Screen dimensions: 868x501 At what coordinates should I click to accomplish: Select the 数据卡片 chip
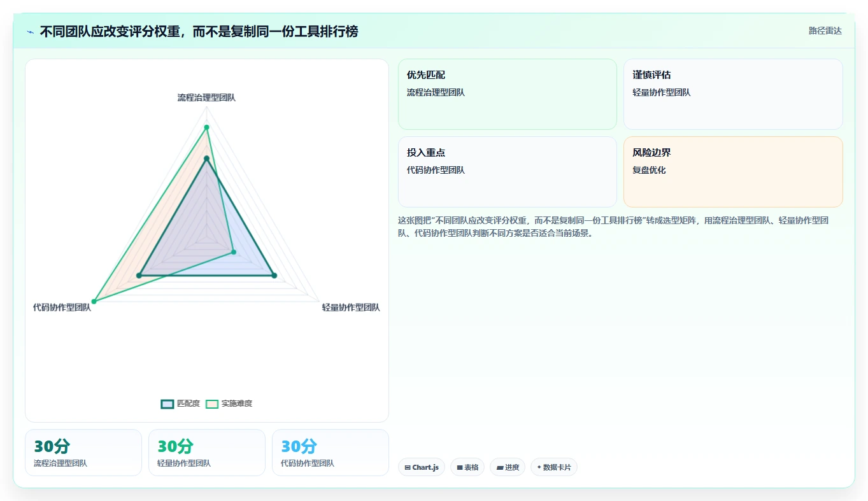coord(554,467)
